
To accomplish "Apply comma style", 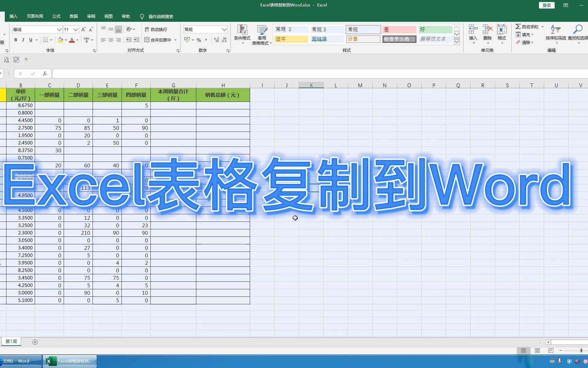I will (206, 40).
